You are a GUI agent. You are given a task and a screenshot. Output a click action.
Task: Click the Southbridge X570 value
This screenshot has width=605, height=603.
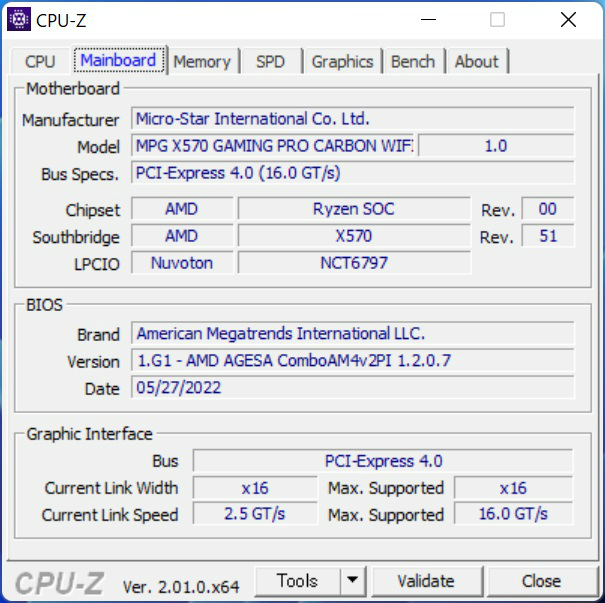[x=354, y=236]
